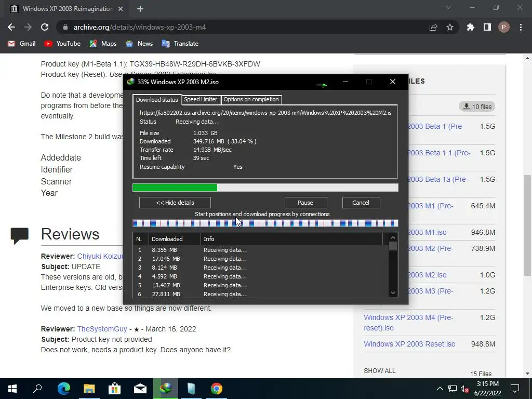Toggle Chrome side panel icon

point(487,27)
